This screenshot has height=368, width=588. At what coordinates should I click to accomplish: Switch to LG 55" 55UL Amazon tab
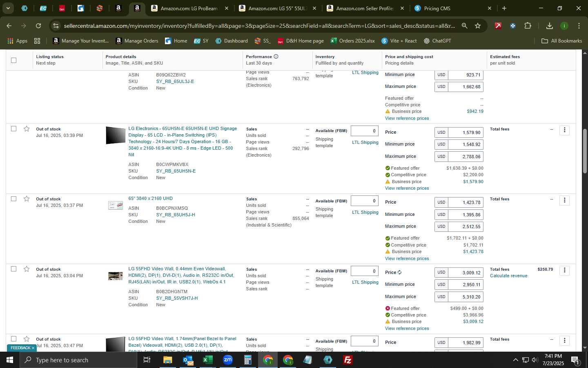278,8
